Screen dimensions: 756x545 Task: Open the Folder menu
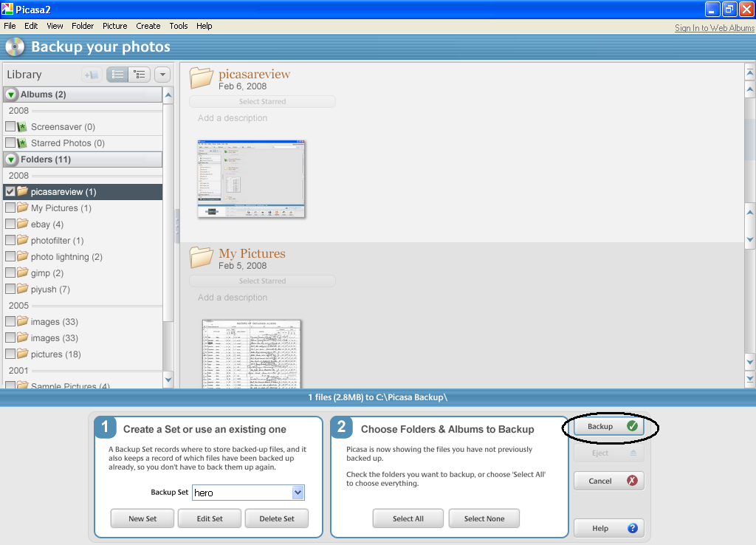tap(83, 26)
